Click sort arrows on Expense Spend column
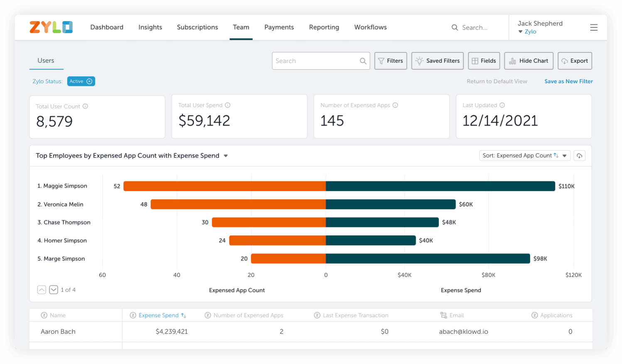This screenshot has height=364, width=622. [x=183, y=315]
